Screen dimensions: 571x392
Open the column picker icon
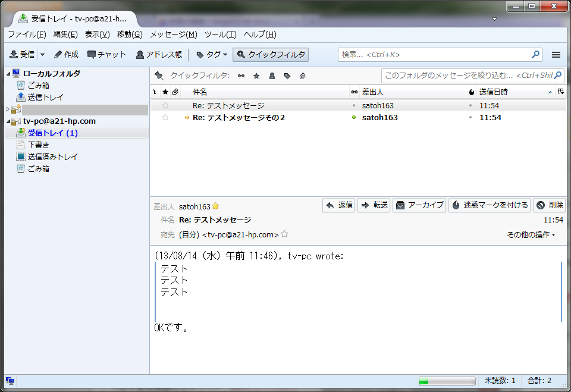pyautogui.click(x=561, y=92)
